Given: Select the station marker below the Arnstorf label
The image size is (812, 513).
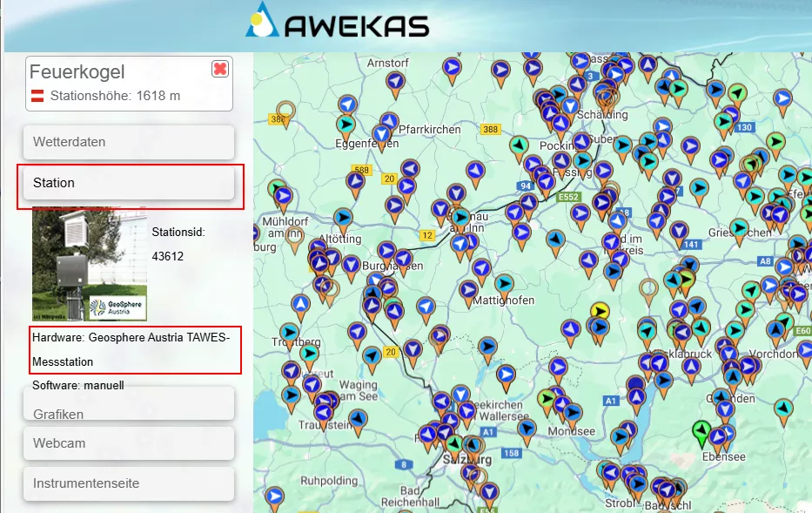Looking at the screenshot, I should [x=395, y=84].
